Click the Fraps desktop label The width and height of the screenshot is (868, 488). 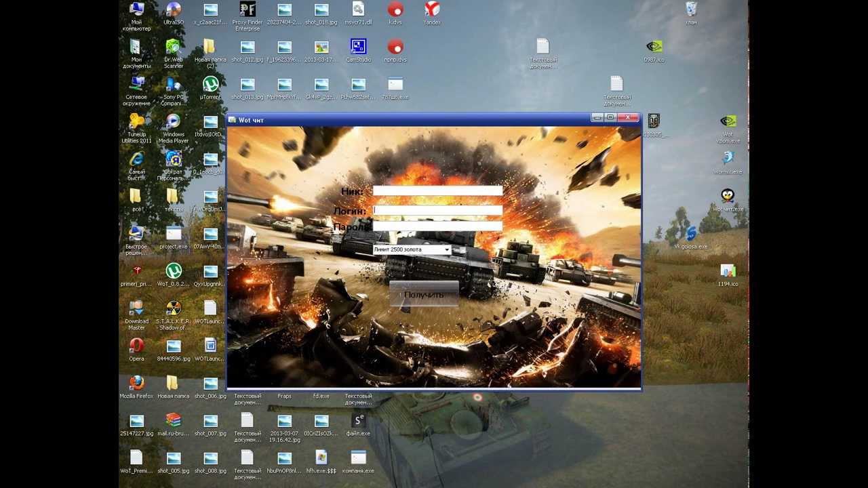[284, 396]
